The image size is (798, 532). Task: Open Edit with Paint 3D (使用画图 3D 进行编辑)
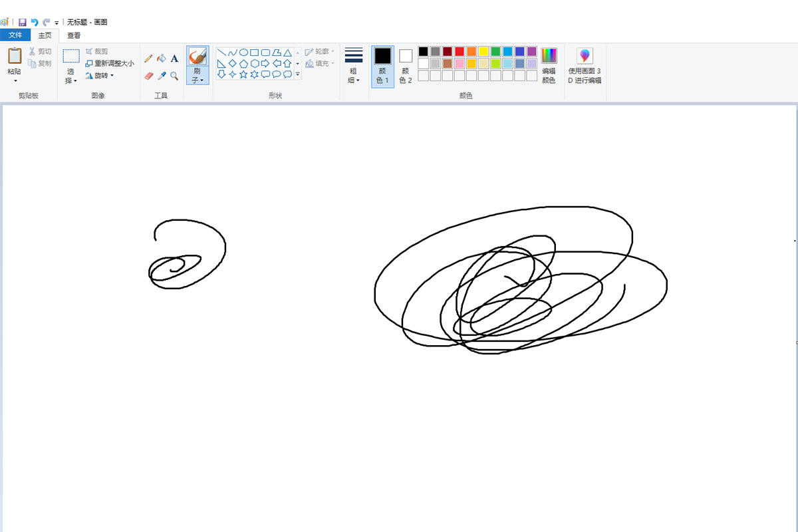click(x=585, y=66)
